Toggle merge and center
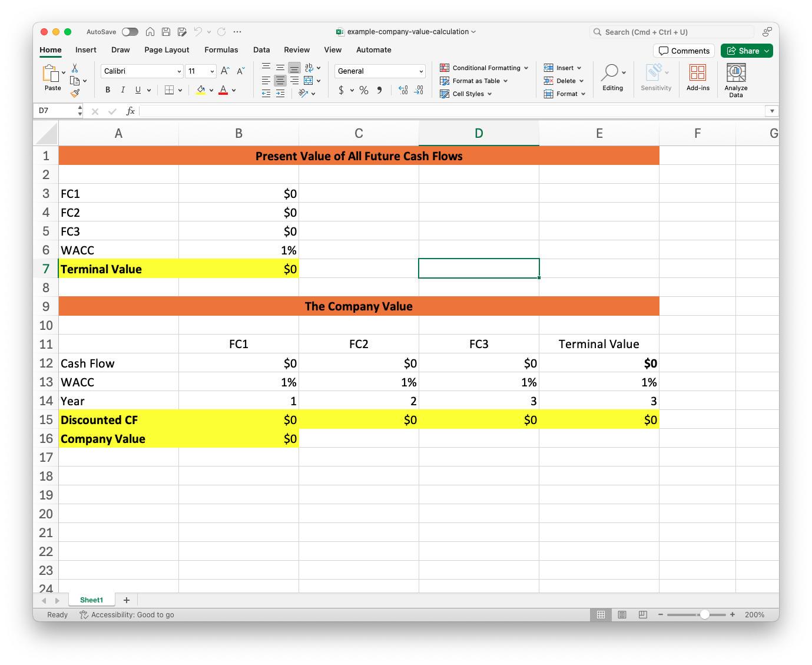 [309, 81]
